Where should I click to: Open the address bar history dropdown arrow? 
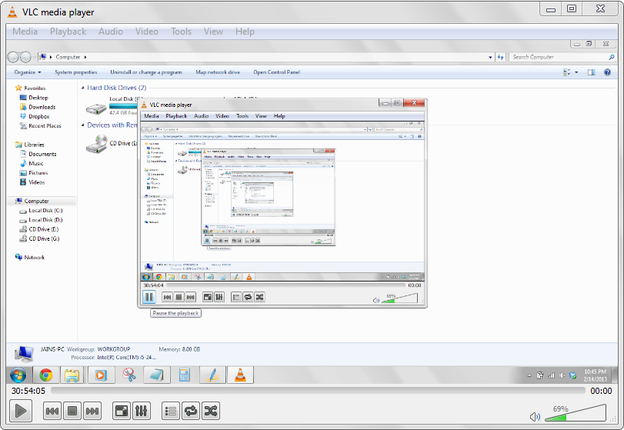490,57
